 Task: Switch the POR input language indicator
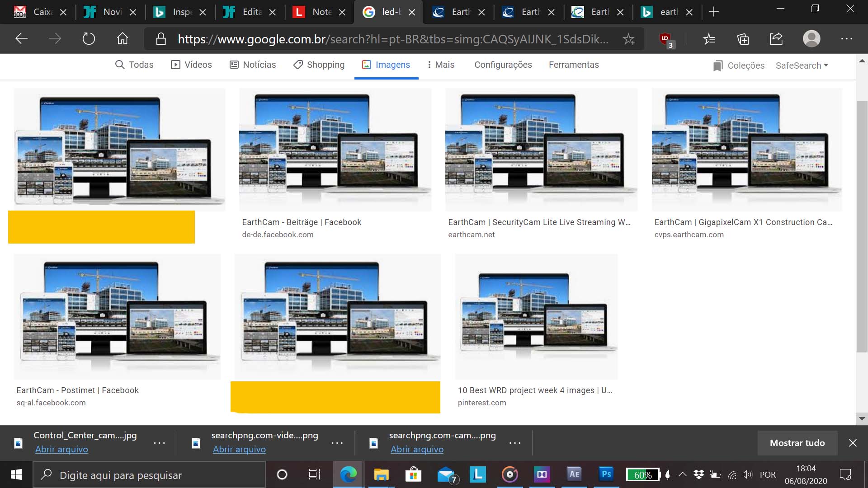[768, 475]
